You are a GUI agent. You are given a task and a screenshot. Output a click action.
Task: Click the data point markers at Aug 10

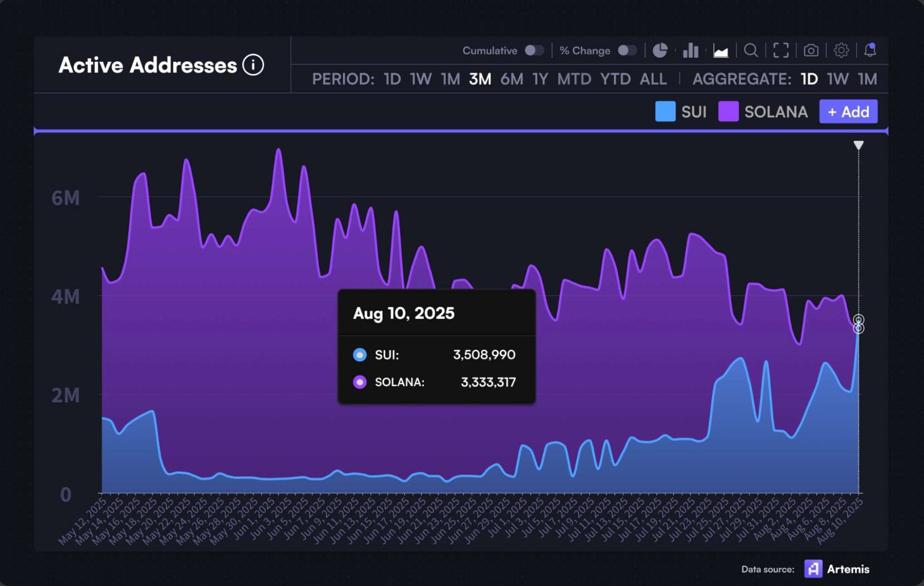859,324
